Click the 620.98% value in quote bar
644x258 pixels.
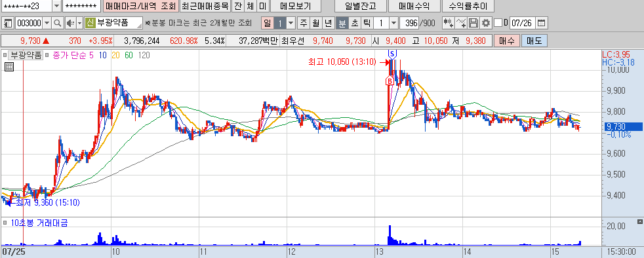(x=184, y=41)
